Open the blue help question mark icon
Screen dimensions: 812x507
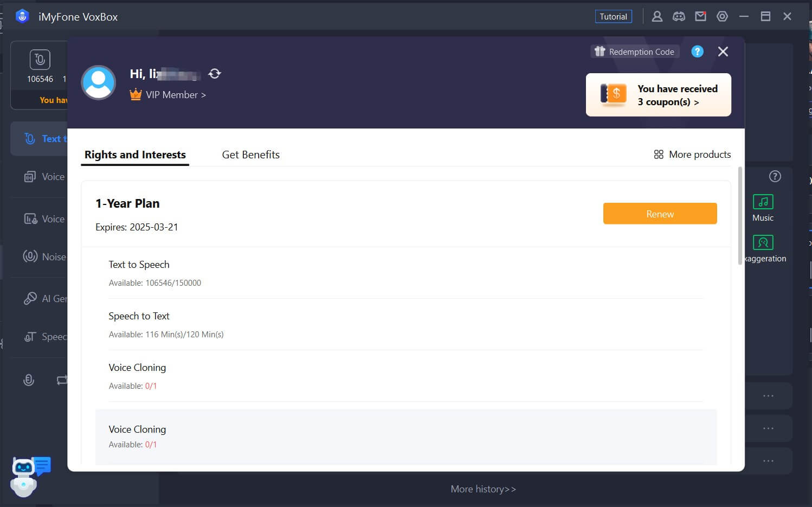tap(697, 52)
